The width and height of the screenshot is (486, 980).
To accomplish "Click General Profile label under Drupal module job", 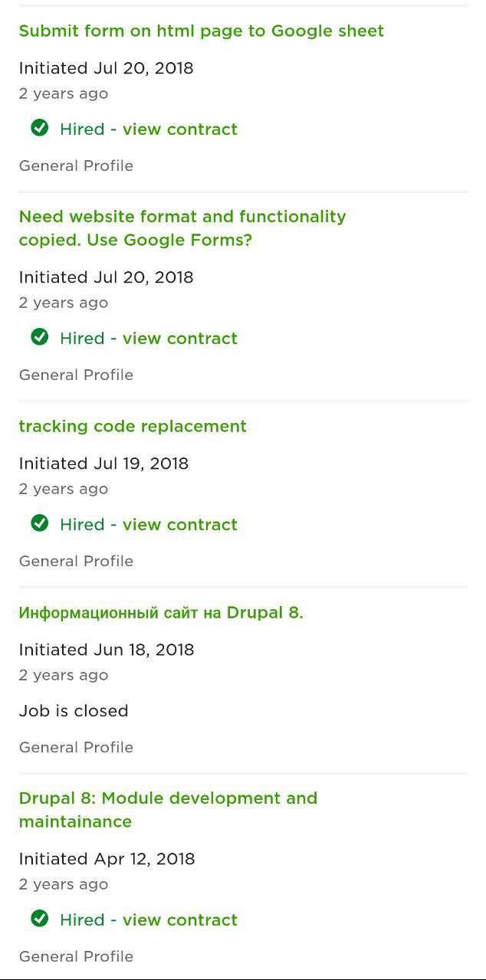I will tap(76, 956).
